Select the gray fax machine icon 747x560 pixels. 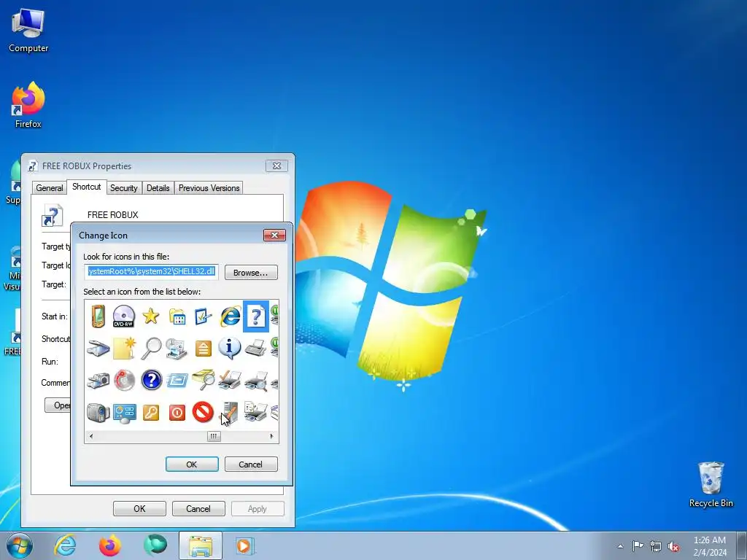tap(256, 349)
